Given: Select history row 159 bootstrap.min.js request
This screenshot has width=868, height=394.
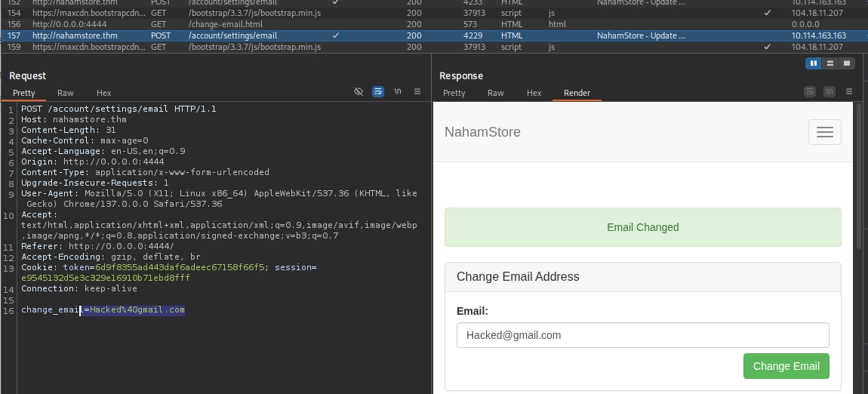Looking at the screenshot, I should [x=434, y=47].
